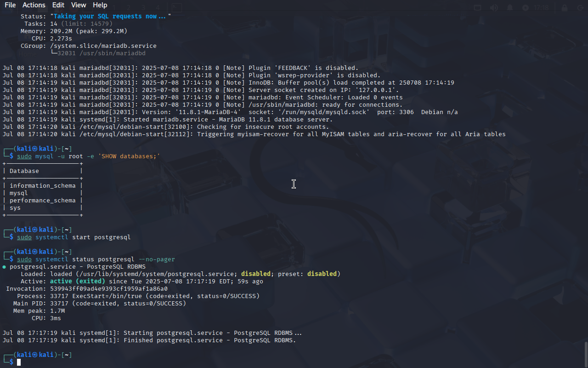Click the 'Starting postgresql.service' log line

(x=152, y=333)
